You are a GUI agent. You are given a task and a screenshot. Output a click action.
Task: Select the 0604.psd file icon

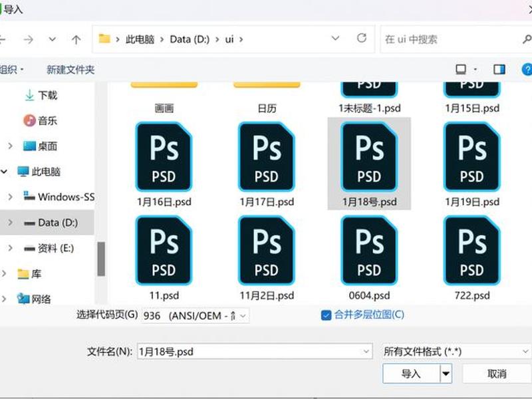click(369, 251)
